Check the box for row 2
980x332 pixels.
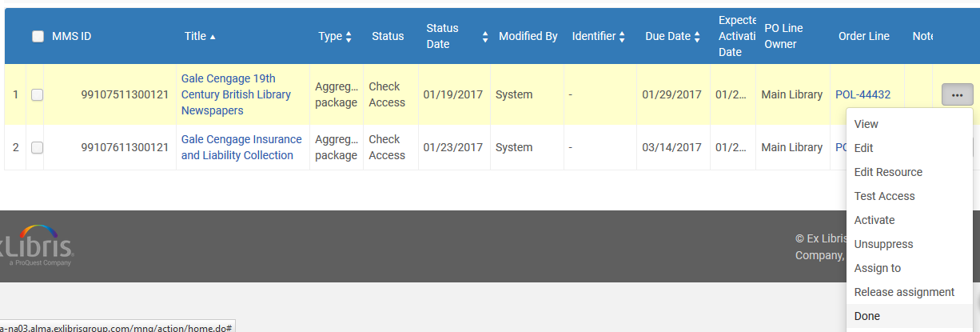pyautogui.click(x=37, y=147)
